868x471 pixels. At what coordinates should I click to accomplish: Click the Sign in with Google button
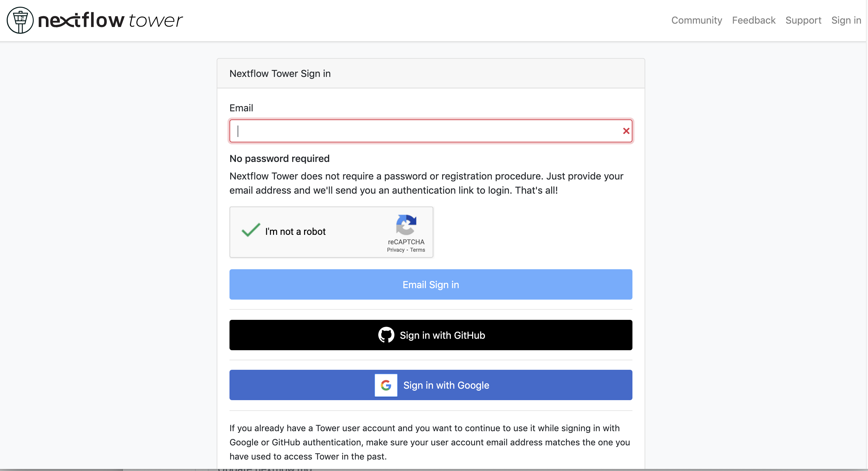(x=431, y=385)
